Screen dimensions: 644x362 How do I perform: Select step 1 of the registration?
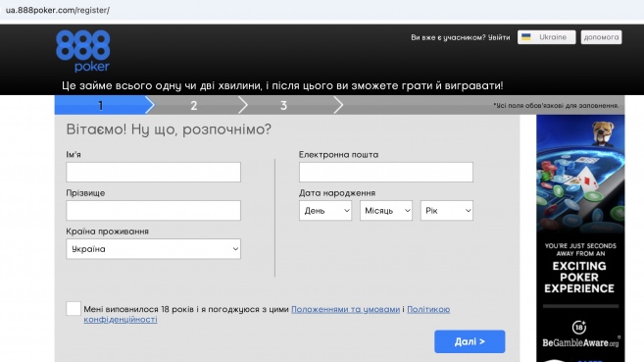[x=101, y=105]
